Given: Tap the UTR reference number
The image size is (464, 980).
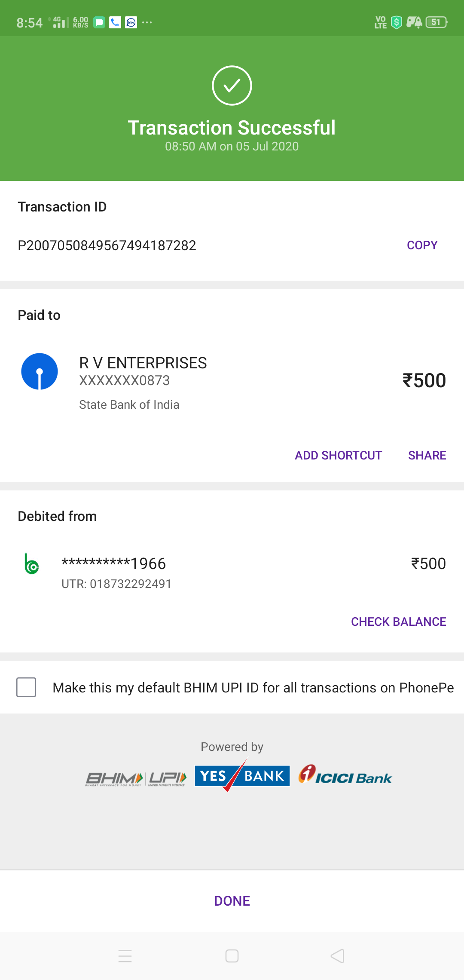Looking at the screenshot, I should point(116,584).
